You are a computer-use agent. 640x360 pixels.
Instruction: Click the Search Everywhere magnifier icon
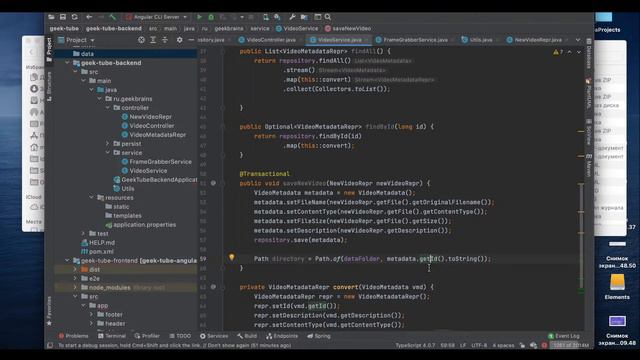328,17
